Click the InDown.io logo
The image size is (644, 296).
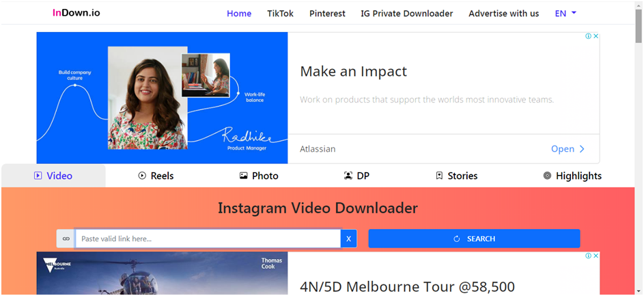tap(74, 13)
